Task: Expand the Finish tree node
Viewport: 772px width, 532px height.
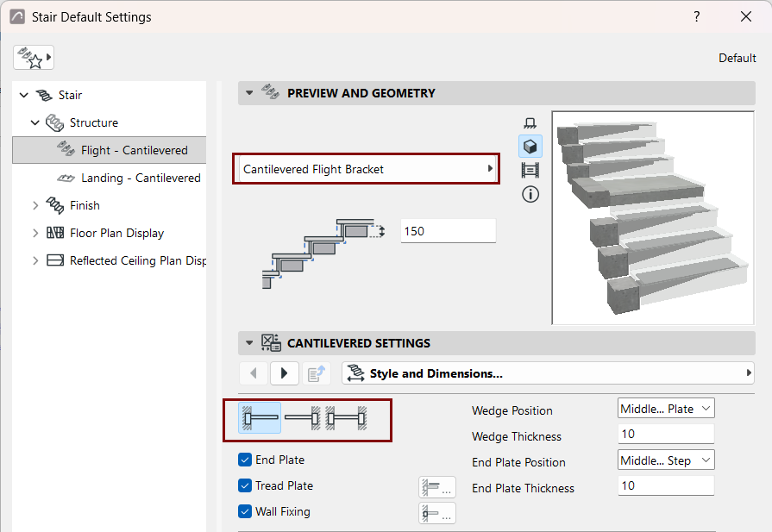Action: coord(35,205)
